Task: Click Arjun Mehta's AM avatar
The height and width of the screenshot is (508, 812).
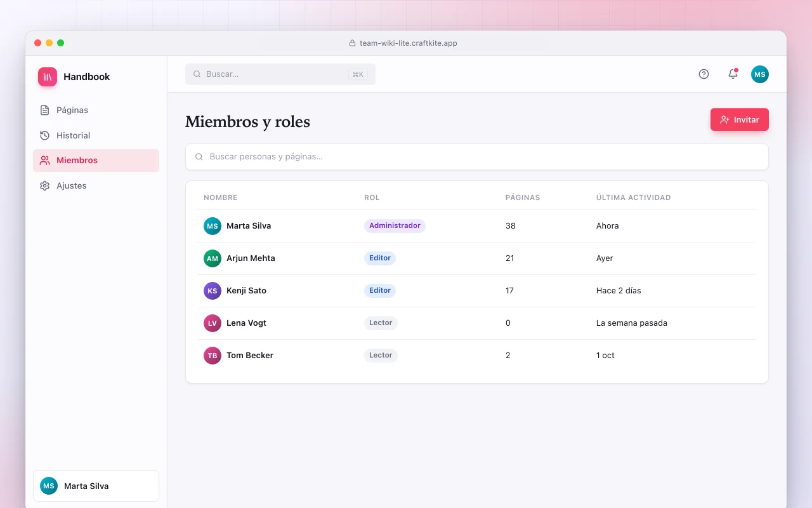Action: 213,258
